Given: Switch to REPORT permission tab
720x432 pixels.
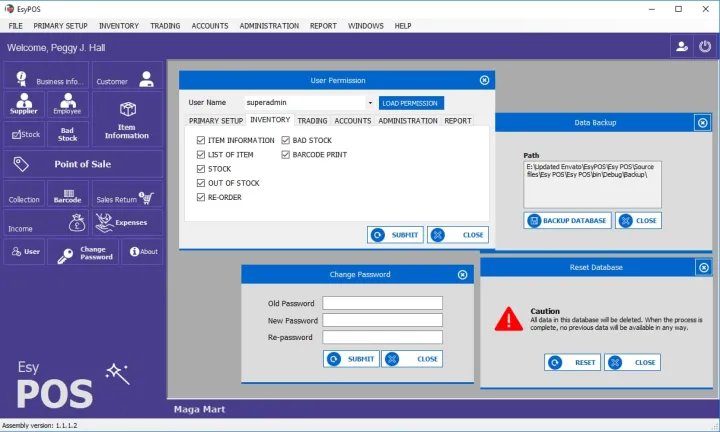Looking at the screenshot, I should 458,121.
